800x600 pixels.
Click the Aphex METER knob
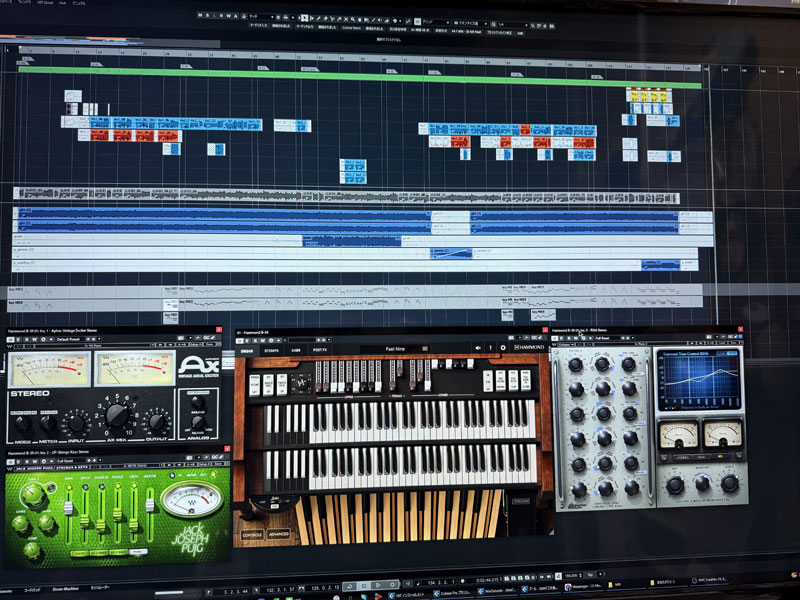point(48,423)
